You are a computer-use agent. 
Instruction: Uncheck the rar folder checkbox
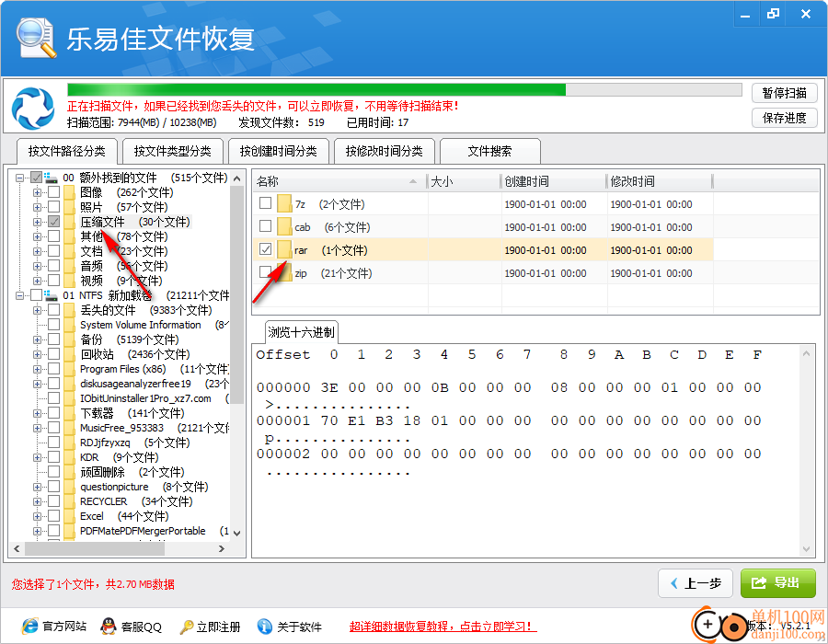click(266, 249)
